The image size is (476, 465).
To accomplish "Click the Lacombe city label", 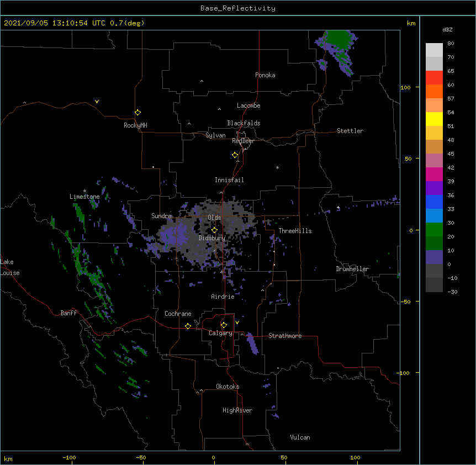I will coord(248,105).
